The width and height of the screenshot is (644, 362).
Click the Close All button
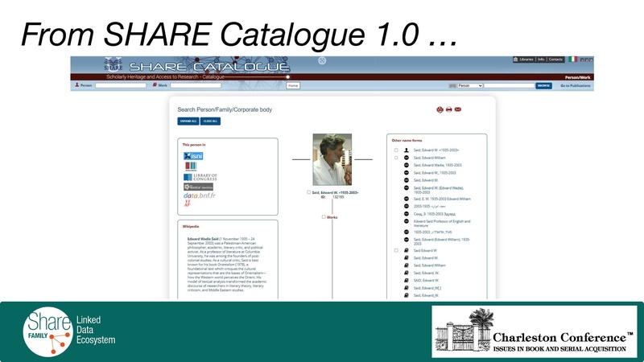(x=210, y=121)
